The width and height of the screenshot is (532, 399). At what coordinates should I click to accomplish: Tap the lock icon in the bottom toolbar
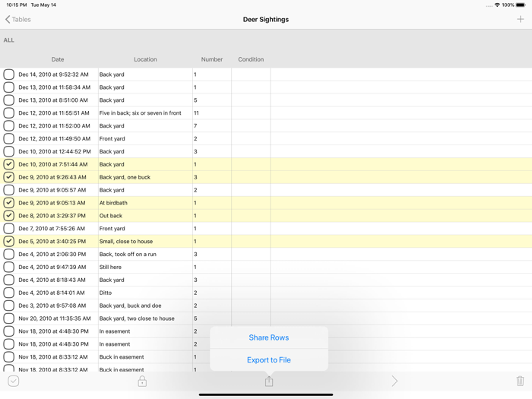click(x=142, y=381)
